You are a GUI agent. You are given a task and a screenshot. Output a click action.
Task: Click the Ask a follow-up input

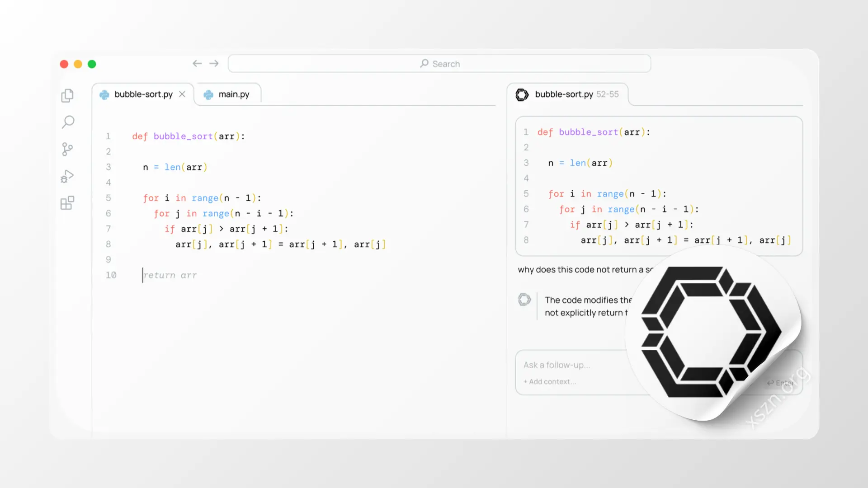point(557,365)
